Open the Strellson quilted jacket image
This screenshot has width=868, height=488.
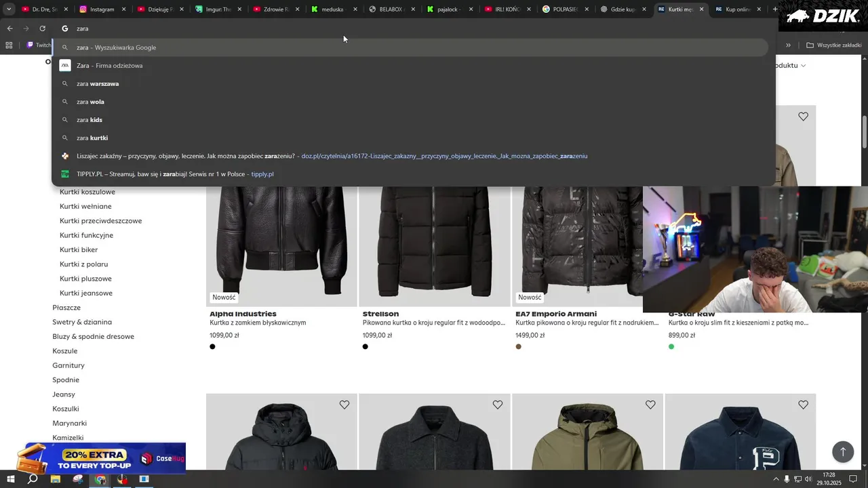435,245
